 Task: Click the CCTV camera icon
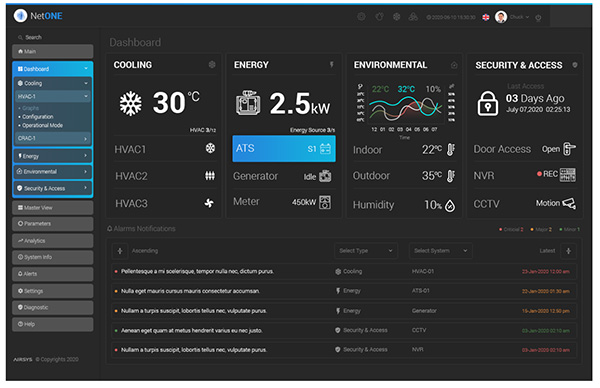coord(569,203)
